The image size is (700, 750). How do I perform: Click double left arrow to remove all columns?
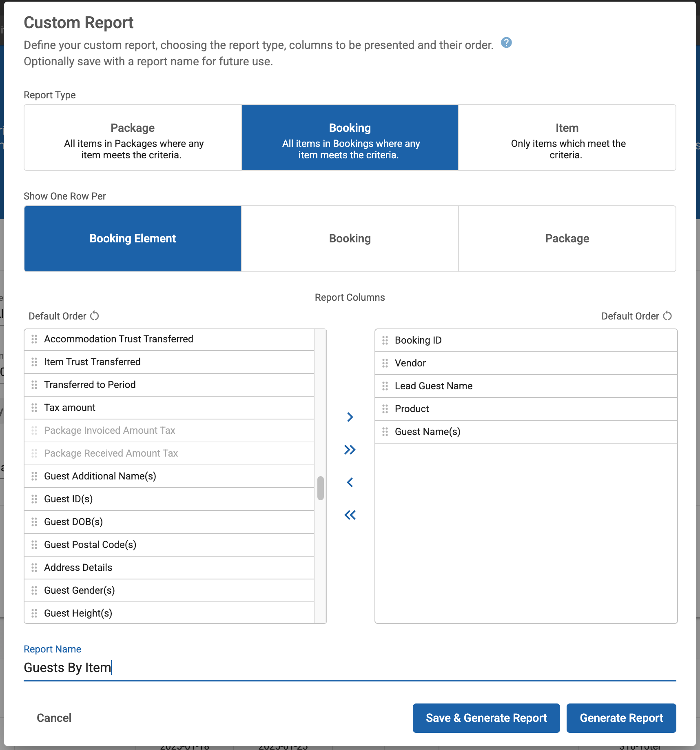click(350, 515)
